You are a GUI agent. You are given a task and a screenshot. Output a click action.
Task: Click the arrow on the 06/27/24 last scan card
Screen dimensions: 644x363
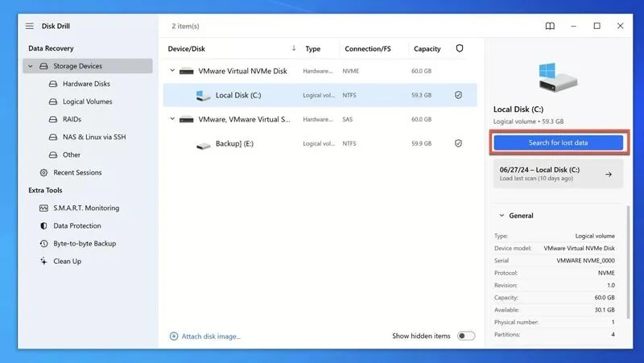pyautogui.click(x=609, y=174)
